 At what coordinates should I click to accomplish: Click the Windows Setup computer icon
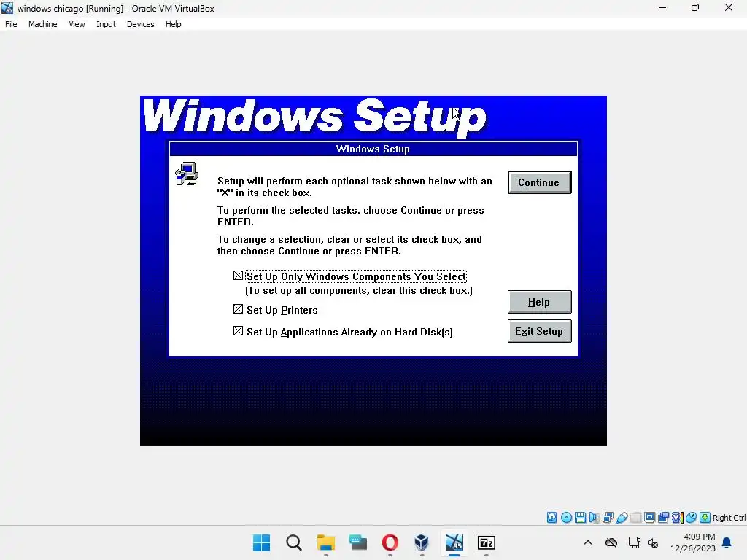[187, 174]
